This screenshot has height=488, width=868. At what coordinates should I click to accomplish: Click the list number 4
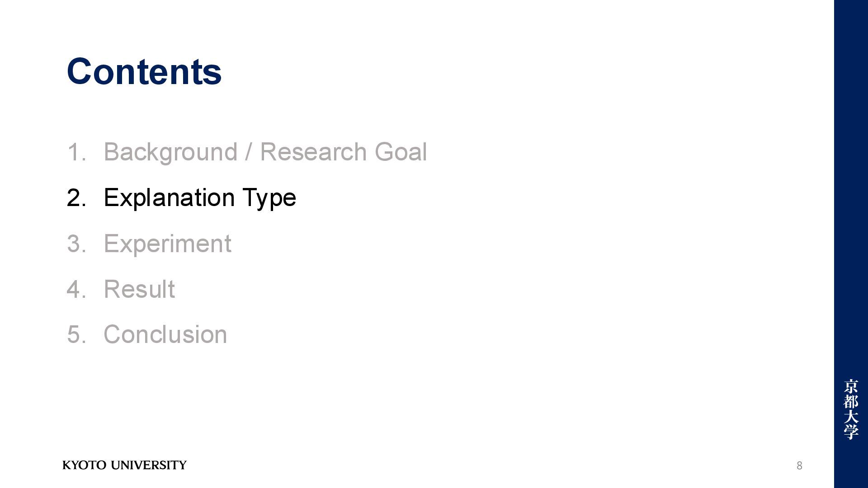point(76,289)
